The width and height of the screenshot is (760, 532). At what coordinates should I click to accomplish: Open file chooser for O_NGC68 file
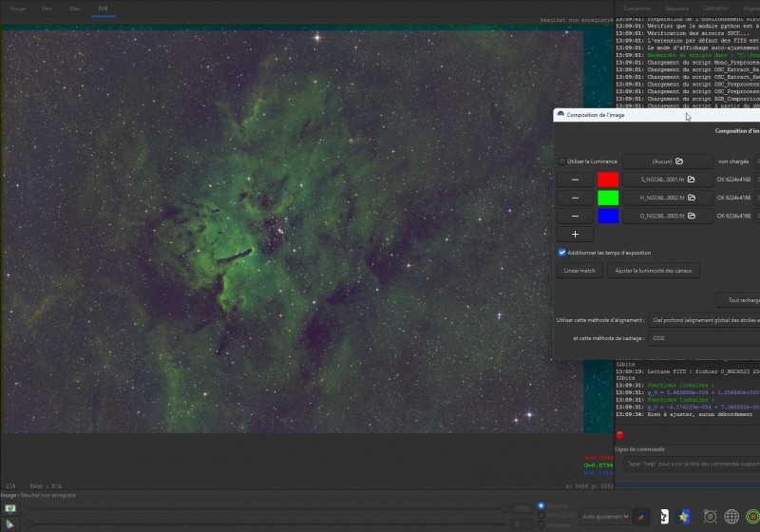(668, 216)
